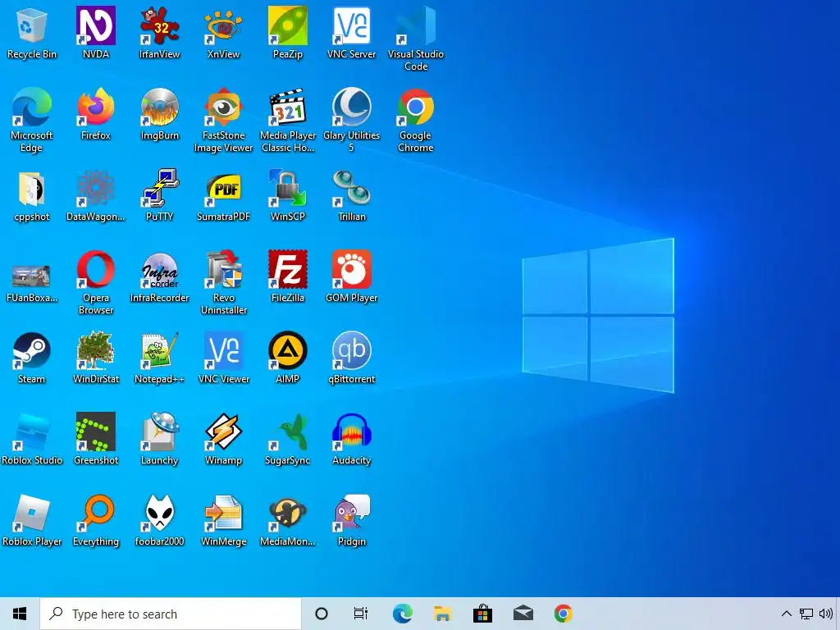
Task: Open the network status tray icon
Action: [x=806, y=614]
